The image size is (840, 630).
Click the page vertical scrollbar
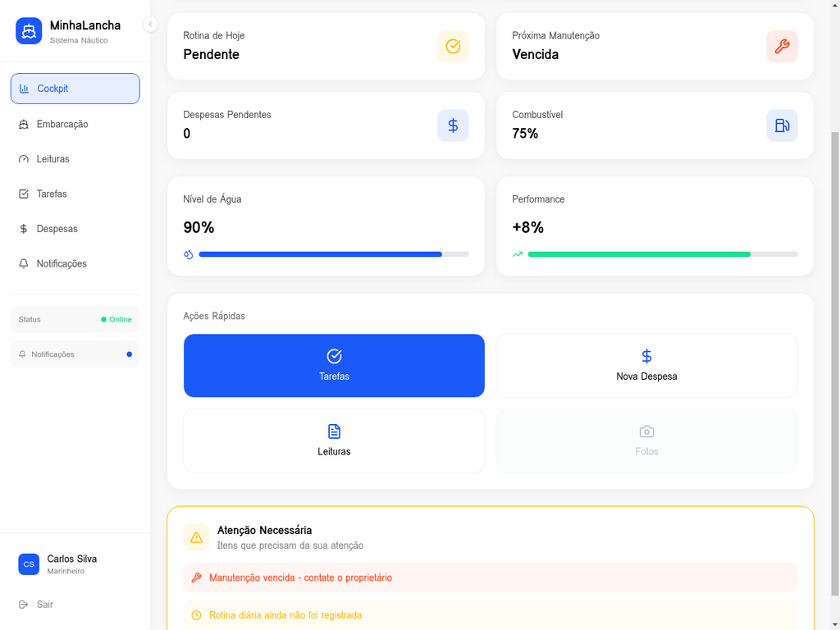point(835,361)
